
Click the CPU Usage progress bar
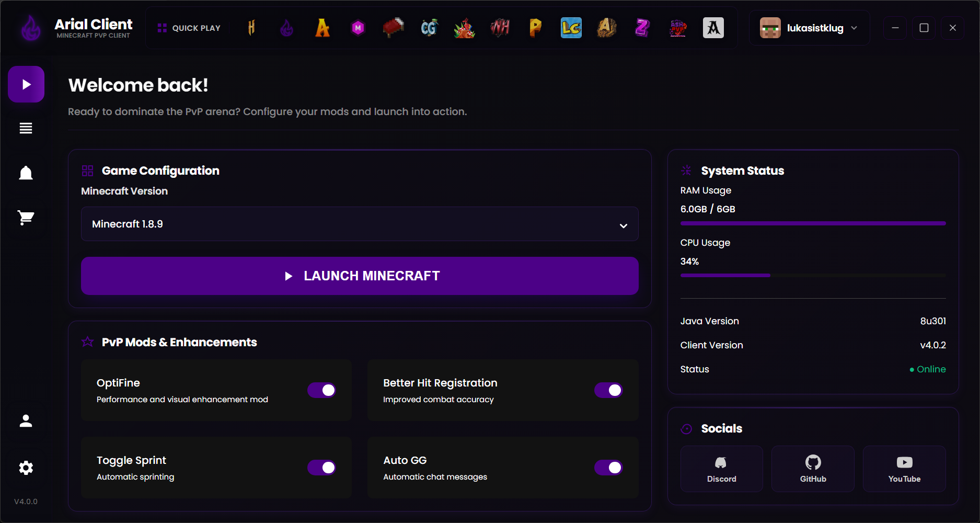[x=813, y=275]
